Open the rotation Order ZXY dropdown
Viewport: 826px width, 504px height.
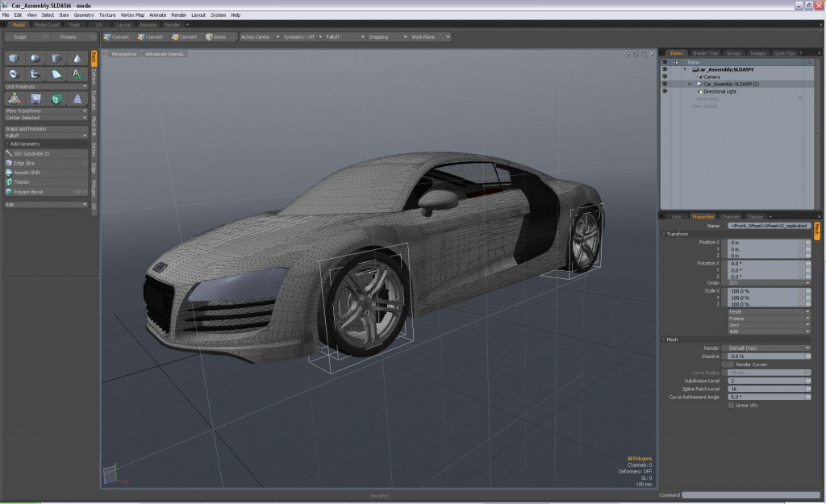pyautogui.click(x=769, y=283)
